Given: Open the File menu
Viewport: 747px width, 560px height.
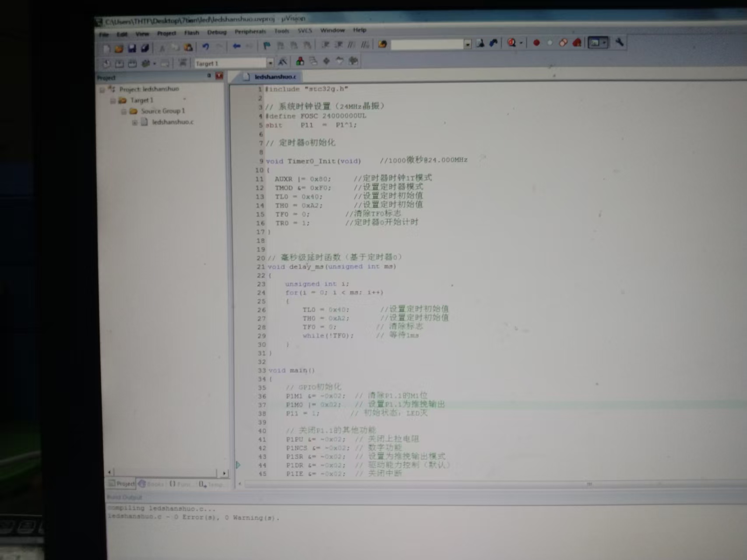Looking at the screenshot, I should click(x=104, y=35).
